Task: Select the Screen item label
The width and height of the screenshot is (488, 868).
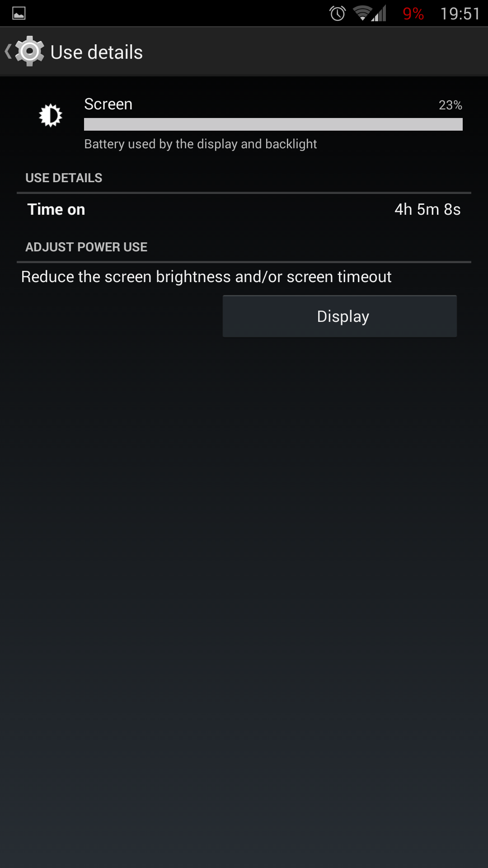Action: tap(108, 104)
